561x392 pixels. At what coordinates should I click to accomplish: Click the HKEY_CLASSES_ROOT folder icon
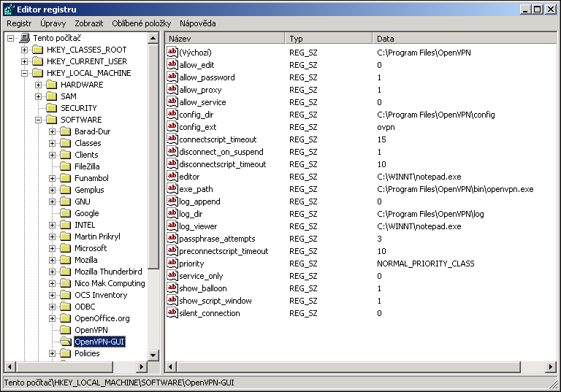38,50
